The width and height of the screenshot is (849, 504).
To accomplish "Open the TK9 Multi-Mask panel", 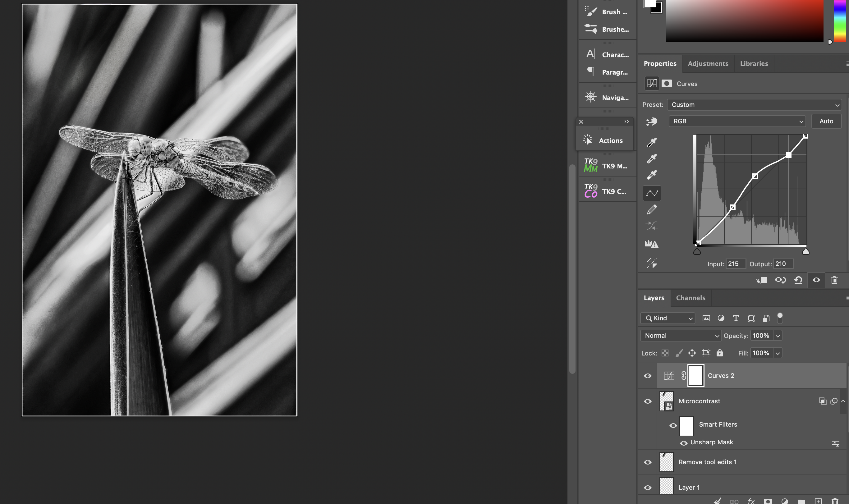I will pyautogui.click(x=607, y=166).
